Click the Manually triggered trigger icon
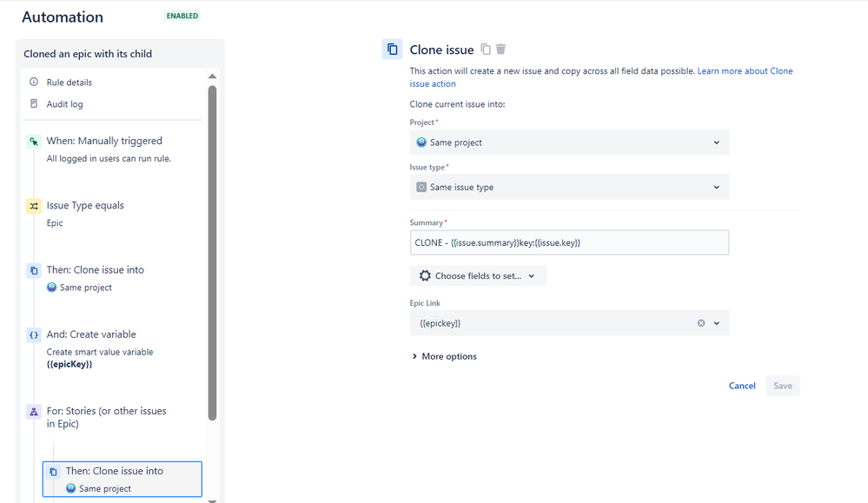 click(x=34, y=142)
